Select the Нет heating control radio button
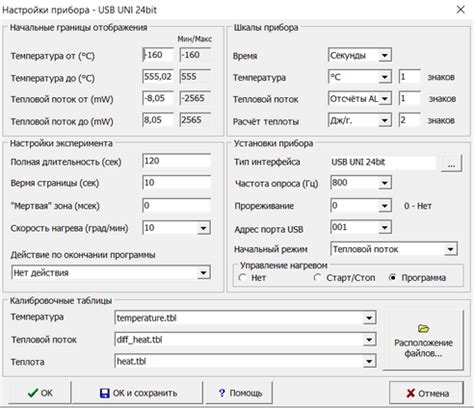The height and width of the screenshot is (408, 474). click(x=242, y=277)
